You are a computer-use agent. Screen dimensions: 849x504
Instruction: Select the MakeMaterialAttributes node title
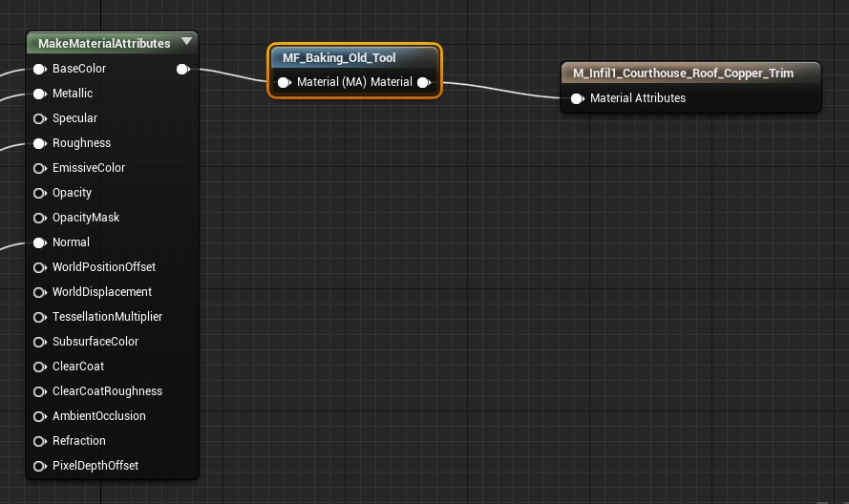pos(104,43)
